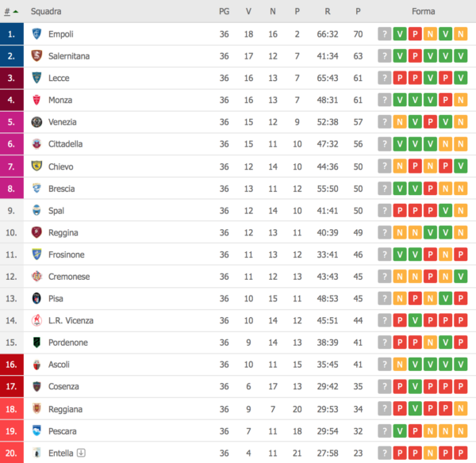The image size is (476, 463).
Task: Open the Lecce team link
Action: pyautogui.click(x=59, y=78)
